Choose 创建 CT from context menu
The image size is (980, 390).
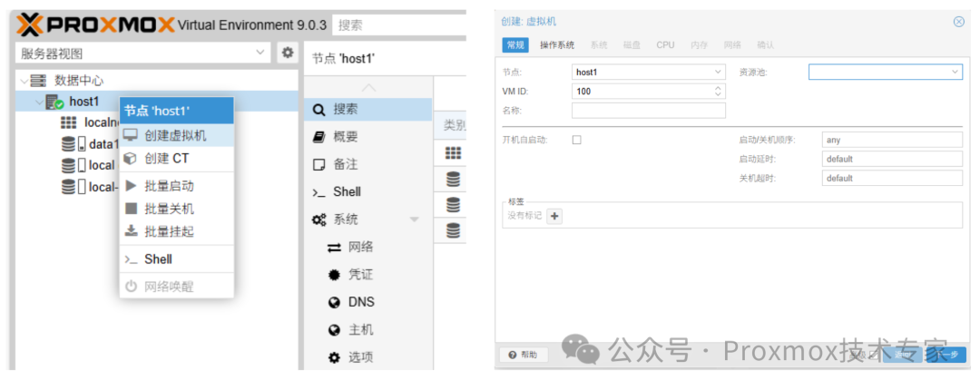pyautogui.click(x=177, y=159)
